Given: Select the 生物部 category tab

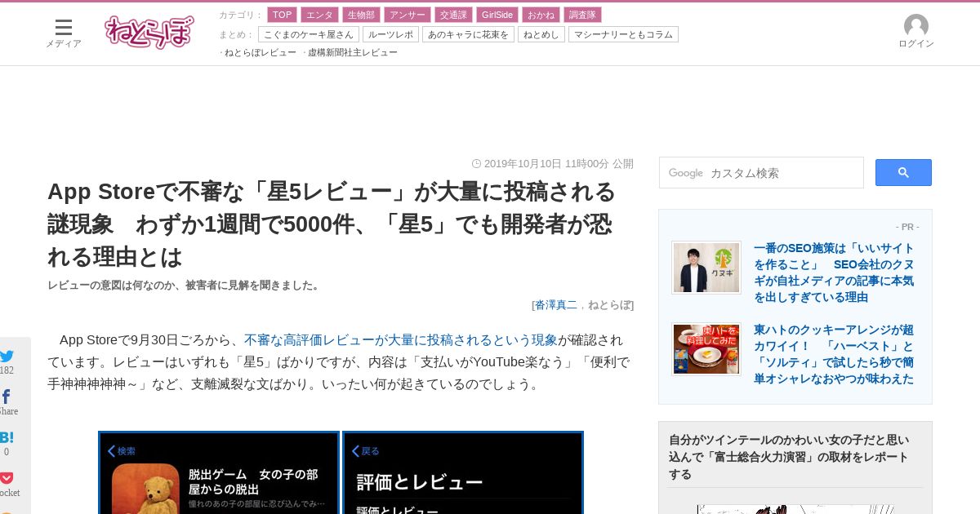Looking at the screenshot, I should pyautogui.click(x=361, y=15).
